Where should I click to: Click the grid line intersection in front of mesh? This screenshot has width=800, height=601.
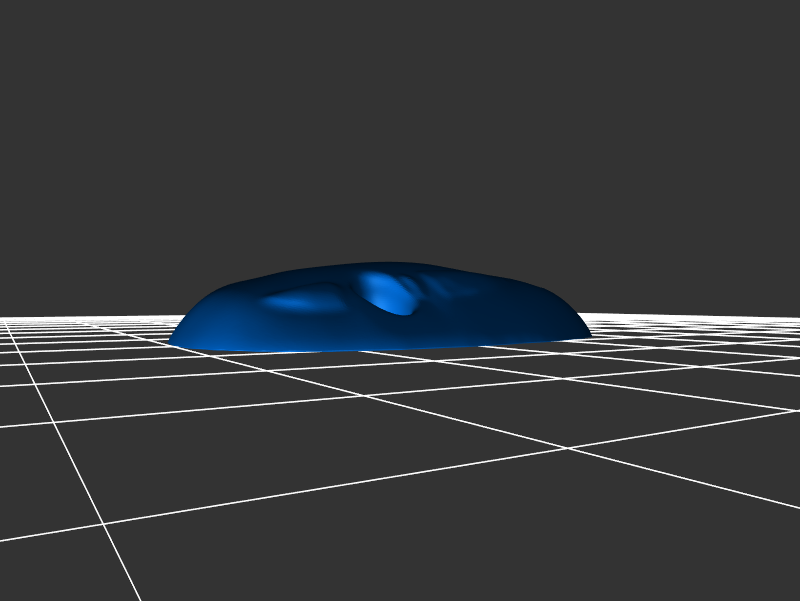coord(367,396)
